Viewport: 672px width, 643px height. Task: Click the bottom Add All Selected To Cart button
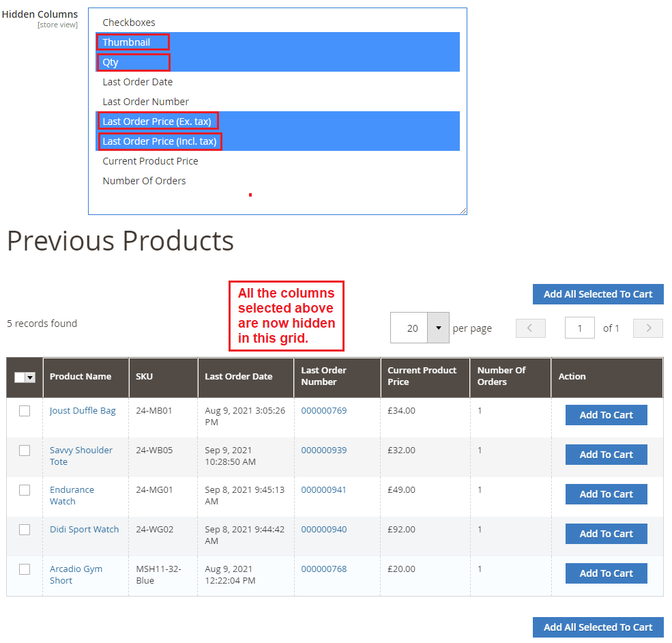tap(598, 627)
